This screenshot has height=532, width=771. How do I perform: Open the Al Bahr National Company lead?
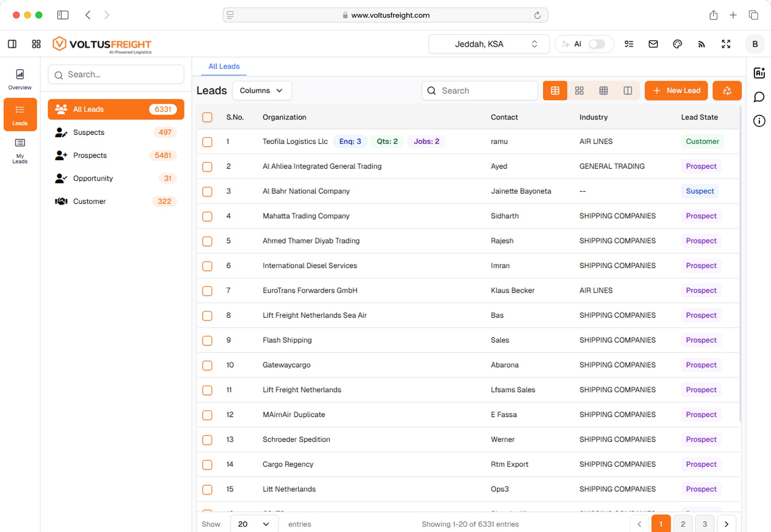coord(306,191)
